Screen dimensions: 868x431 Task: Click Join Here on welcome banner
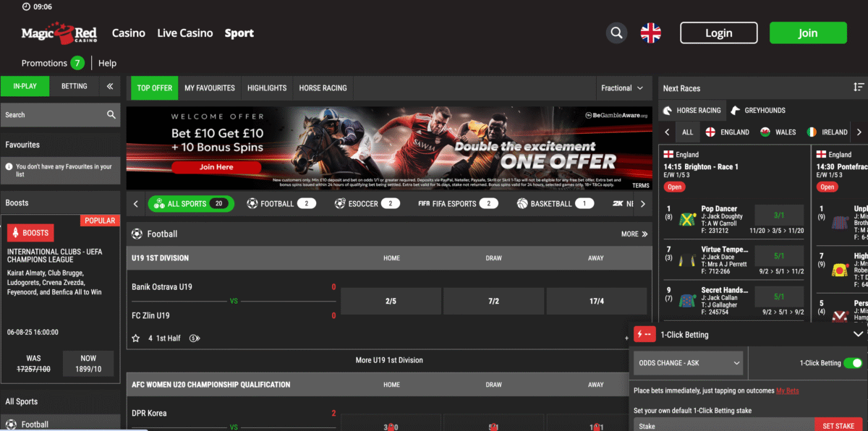216,167
